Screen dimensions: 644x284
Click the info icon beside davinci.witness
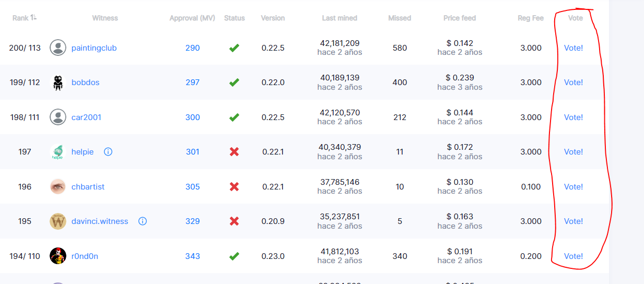click(143, 221)
